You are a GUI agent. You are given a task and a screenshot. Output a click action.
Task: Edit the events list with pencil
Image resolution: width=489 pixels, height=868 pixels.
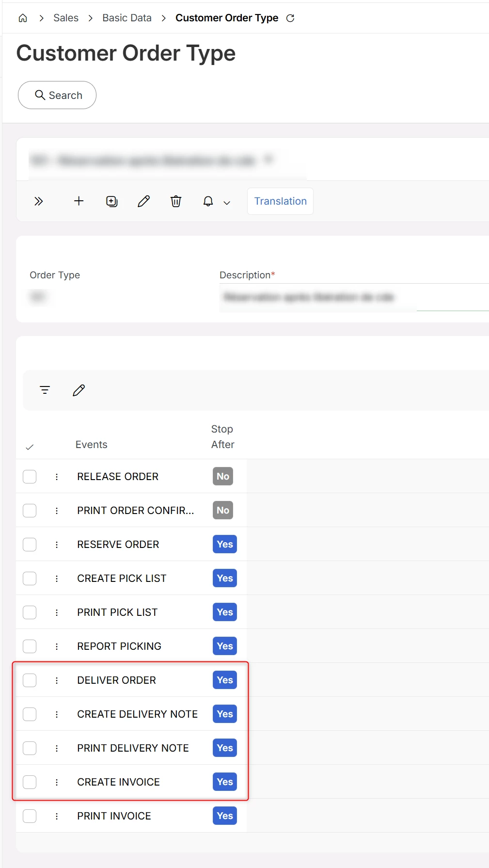point(79,390)
